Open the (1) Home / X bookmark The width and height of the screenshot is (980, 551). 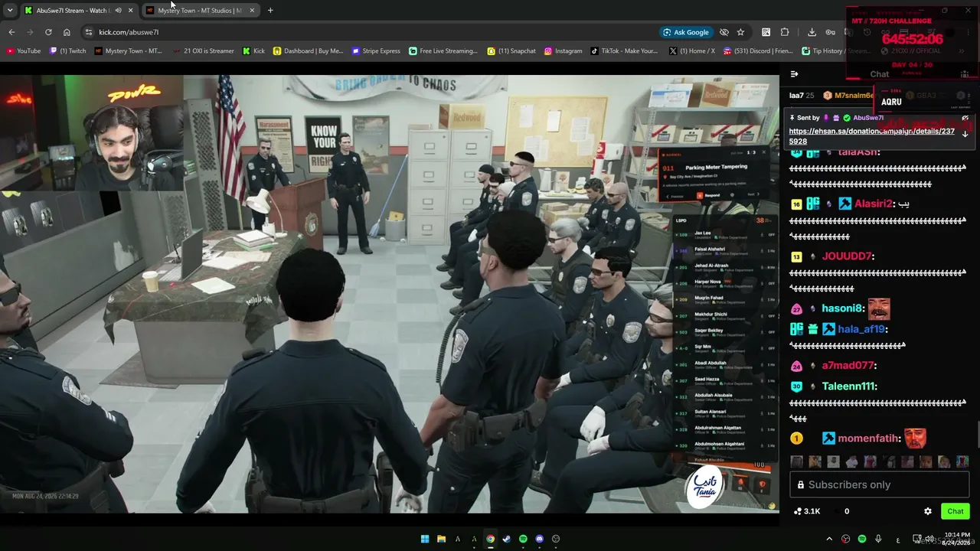691,51
